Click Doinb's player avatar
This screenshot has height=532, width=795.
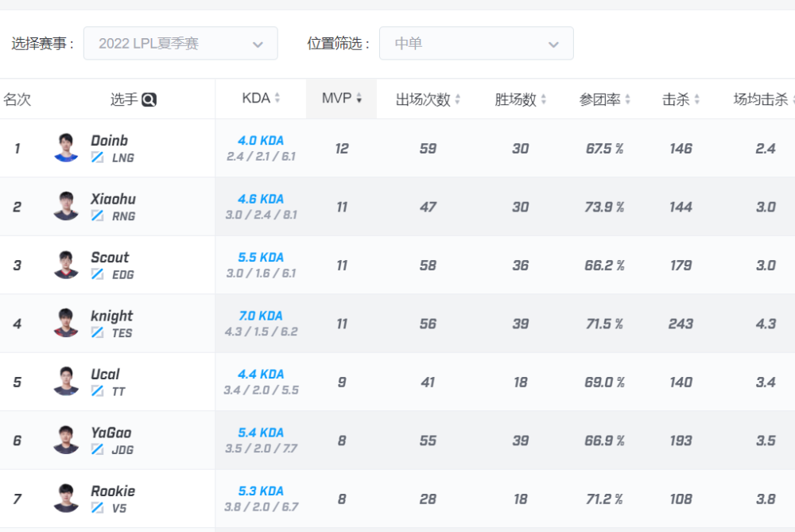pyautogui.click(x=66, y=148)
